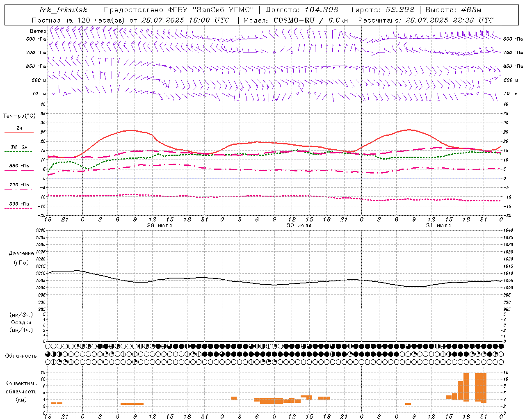
Task: Click the Широта: 52.292 value
Action: pyautogui.click(x=382, y=10)
